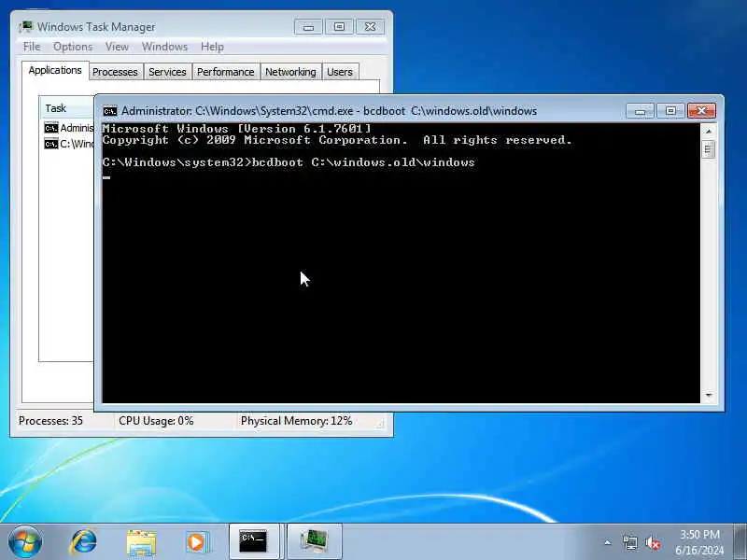Image resolution: width=747 pixels, height=560 pixels.
Task: Sort by the Task column header
Action: 66,108
